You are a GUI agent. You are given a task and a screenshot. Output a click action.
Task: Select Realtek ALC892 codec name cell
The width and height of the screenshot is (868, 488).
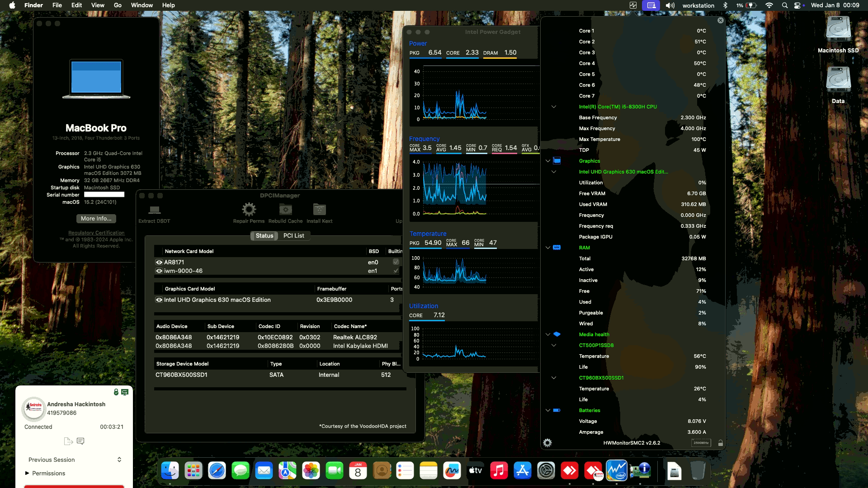pos(355,337)
